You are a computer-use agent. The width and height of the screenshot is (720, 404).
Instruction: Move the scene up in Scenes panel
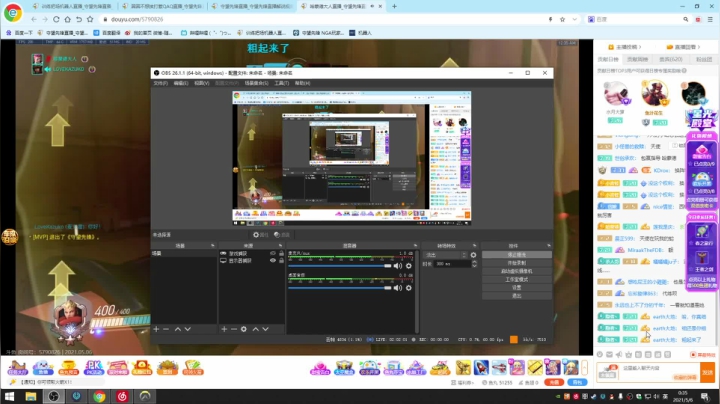coord(178,329)
